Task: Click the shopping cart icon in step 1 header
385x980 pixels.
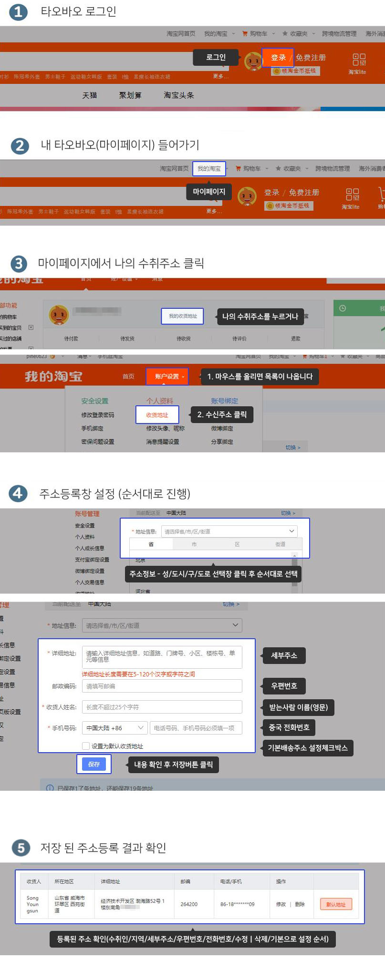Action: tap(245, 34)
